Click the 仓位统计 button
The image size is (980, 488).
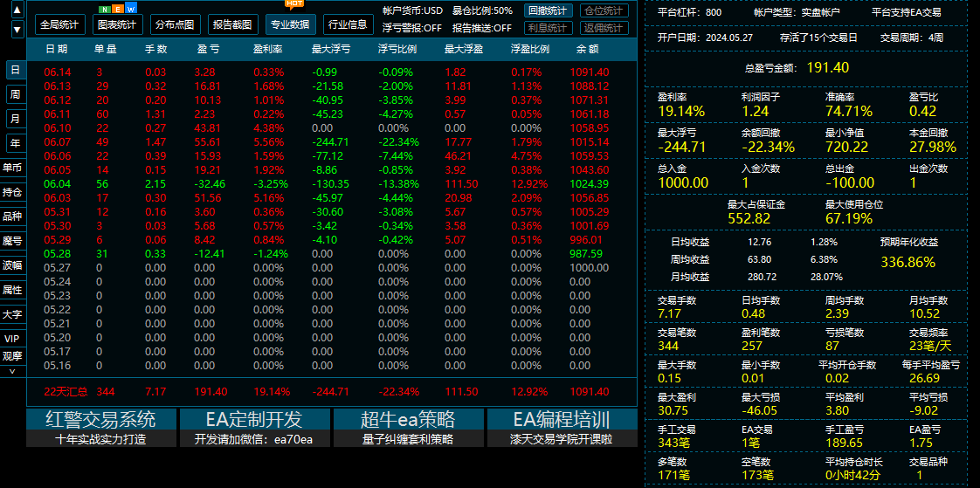604,10
